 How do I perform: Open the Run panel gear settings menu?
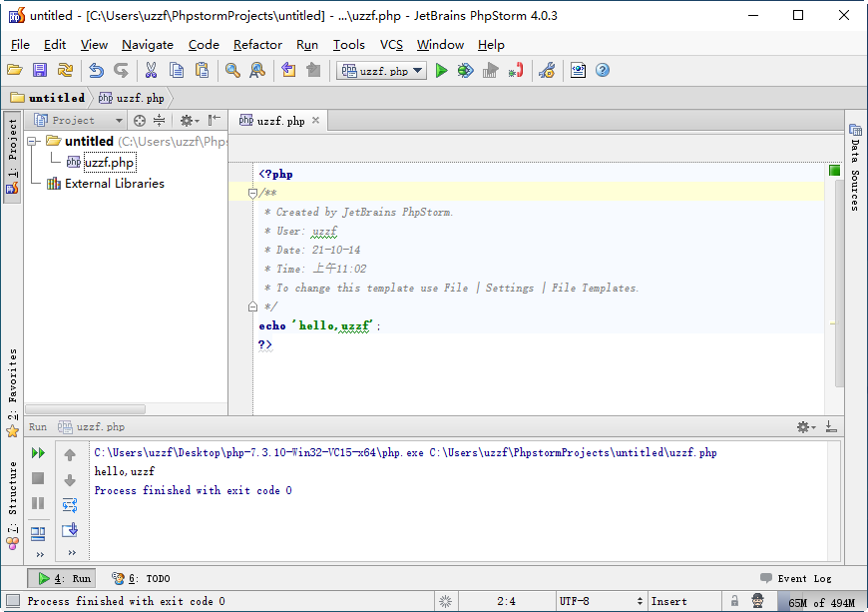pos(806,427)
